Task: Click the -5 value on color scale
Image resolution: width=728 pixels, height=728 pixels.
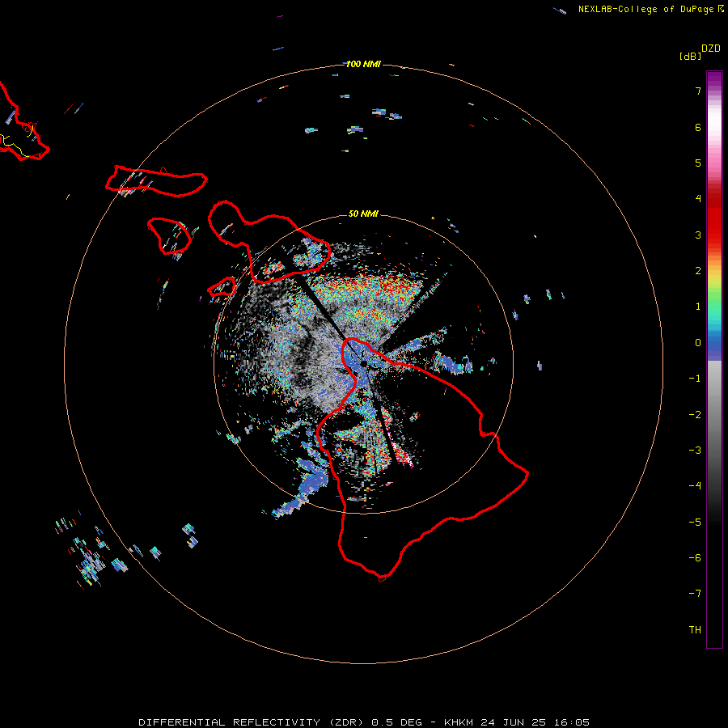Action: point(695,523)
